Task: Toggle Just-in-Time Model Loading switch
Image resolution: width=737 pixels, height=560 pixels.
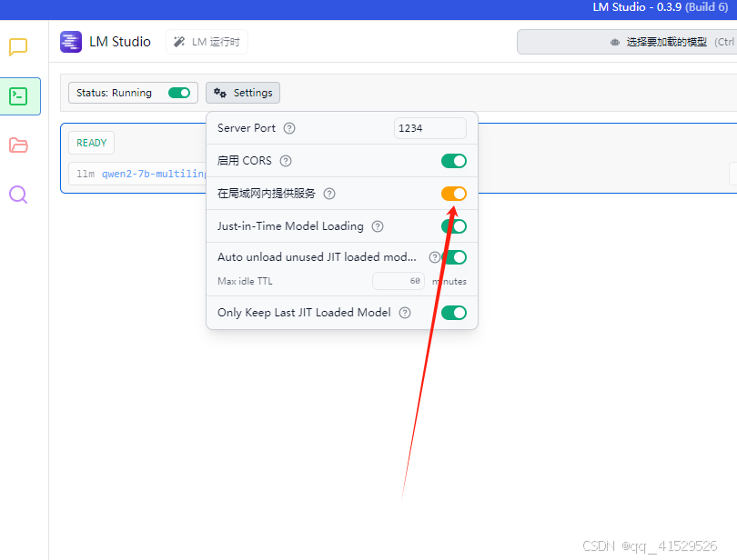Action: tap(454, 226)
